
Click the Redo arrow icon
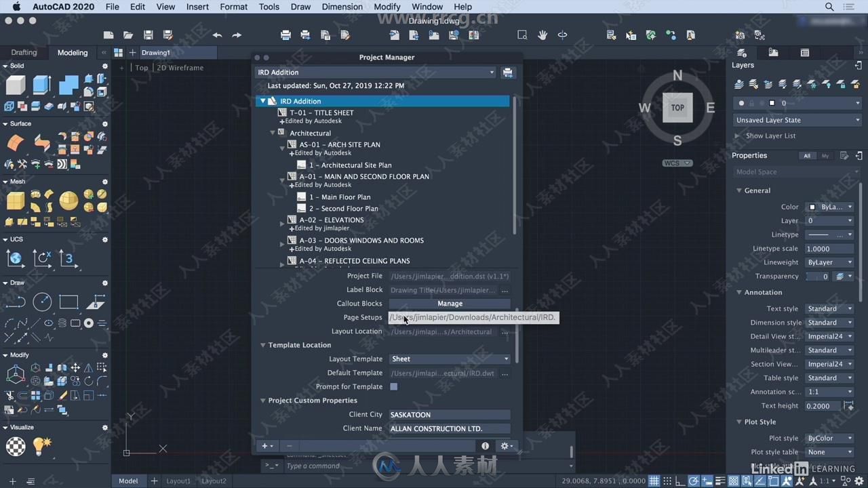coord(237,35)
